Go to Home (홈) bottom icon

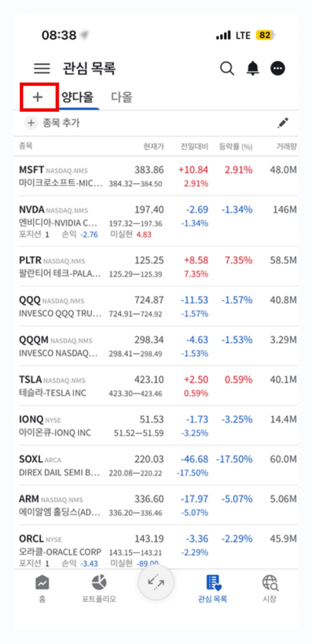[42, 589]
